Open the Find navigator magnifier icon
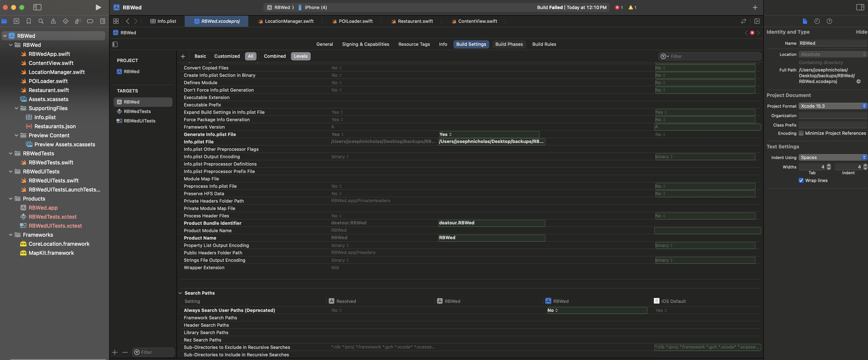 [41, 21]
